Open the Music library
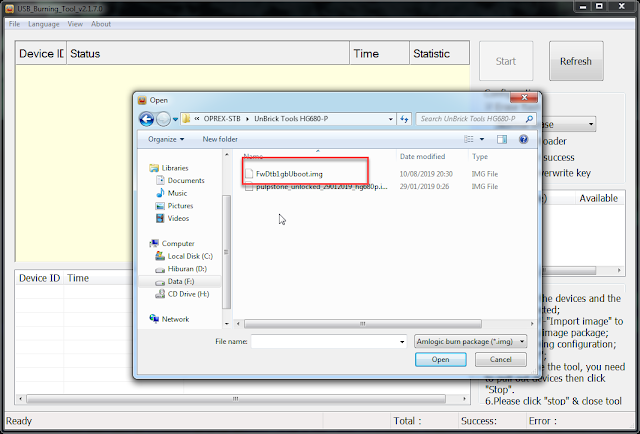Viewport: 640px width, 434px height. click(177, 193)
